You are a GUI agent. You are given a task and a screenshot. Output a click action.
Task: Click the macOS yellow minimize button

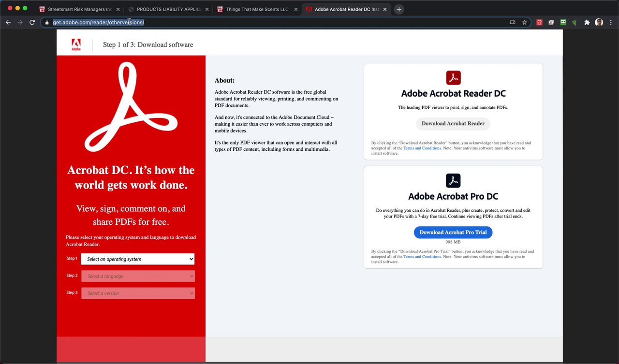(17, 9)
